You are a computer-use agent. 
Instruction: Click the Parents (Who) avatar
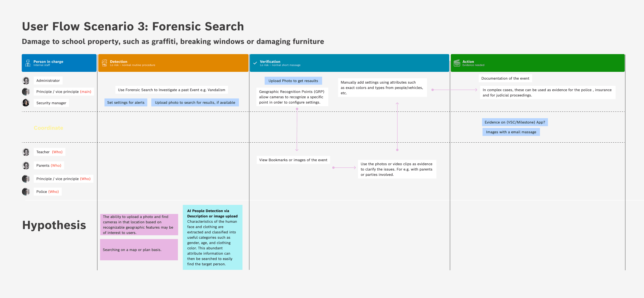click(x=26, y=165)
